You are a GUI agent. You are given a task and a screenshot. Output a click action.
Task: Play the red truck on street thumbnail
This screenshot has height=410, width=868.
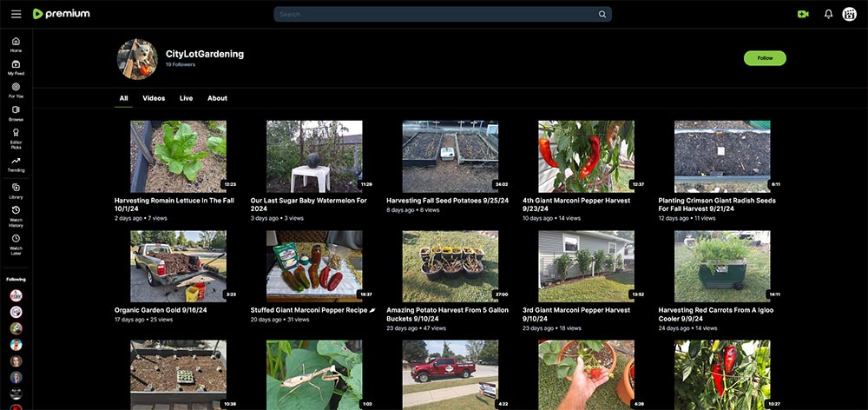point(450,375)
